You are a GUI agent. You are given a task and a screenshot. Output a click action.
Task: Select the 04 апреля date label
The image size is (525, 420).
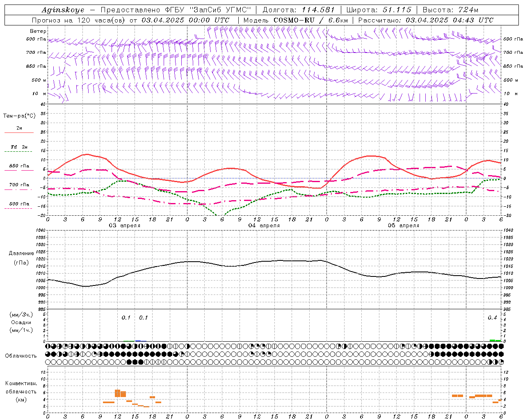[264, 226]
